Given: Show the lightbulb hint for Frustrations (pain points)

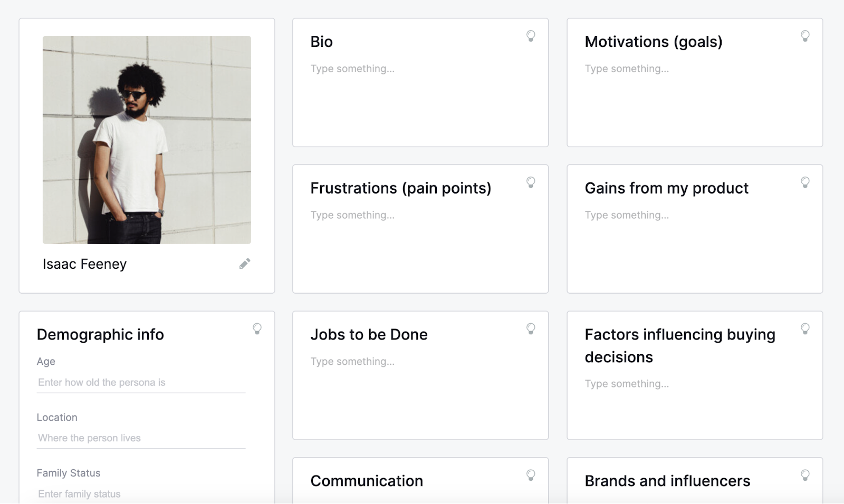Looking at the screenshot, I should tap(531, 182).
